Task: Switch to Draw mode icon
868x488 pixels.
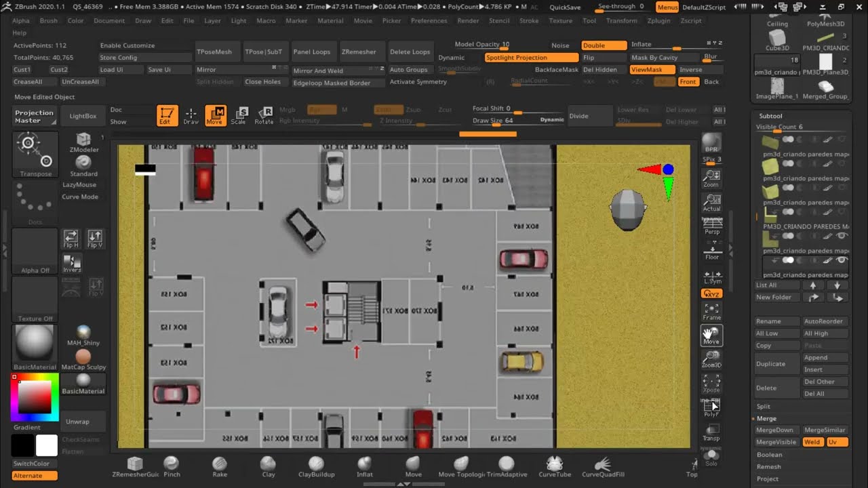Action: [x=191, y=116]
